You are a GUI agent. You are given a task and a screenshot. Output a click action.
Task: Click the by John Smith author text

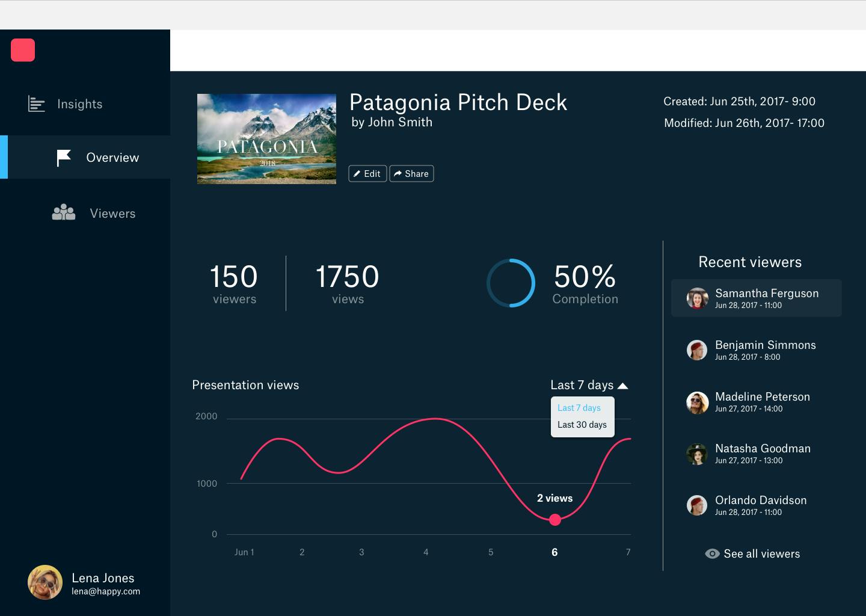click(392, 122)
